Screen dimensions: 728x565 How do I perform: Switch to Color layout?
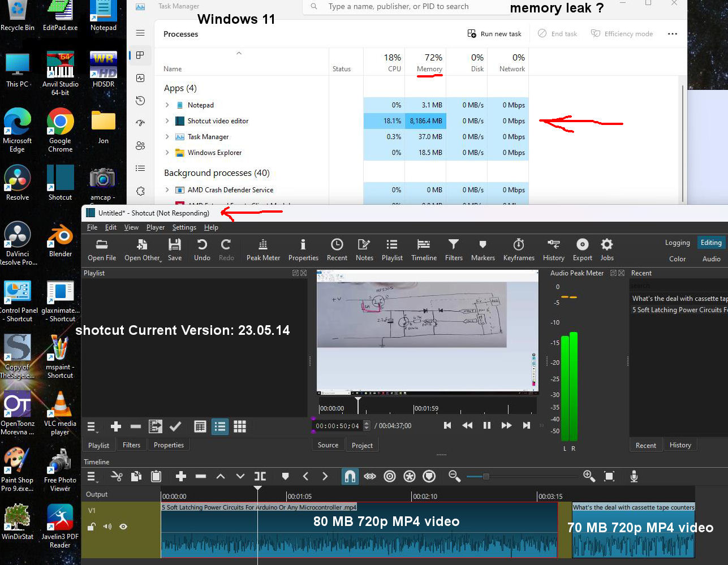(677, 259)
